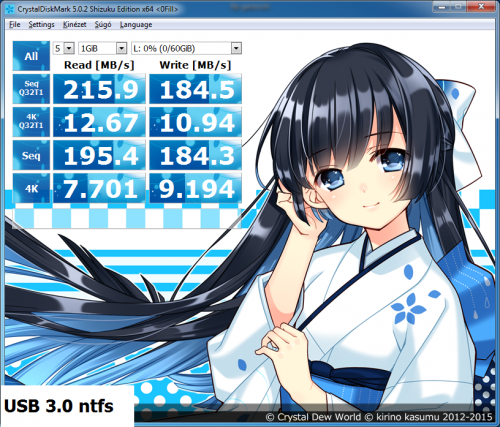Viewport: 500px width, 427px height.
Task: Open the Súgó menu
Action: [103, 24]
